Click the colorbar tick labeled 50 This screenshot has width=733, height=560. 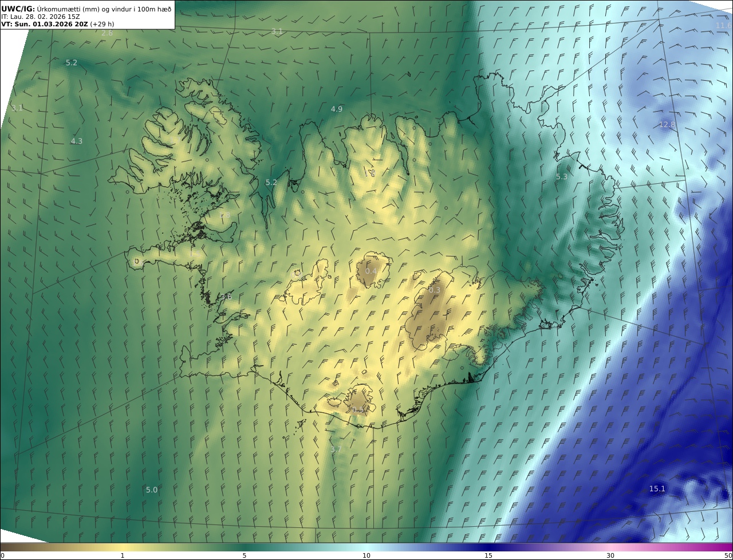(728, 555)
